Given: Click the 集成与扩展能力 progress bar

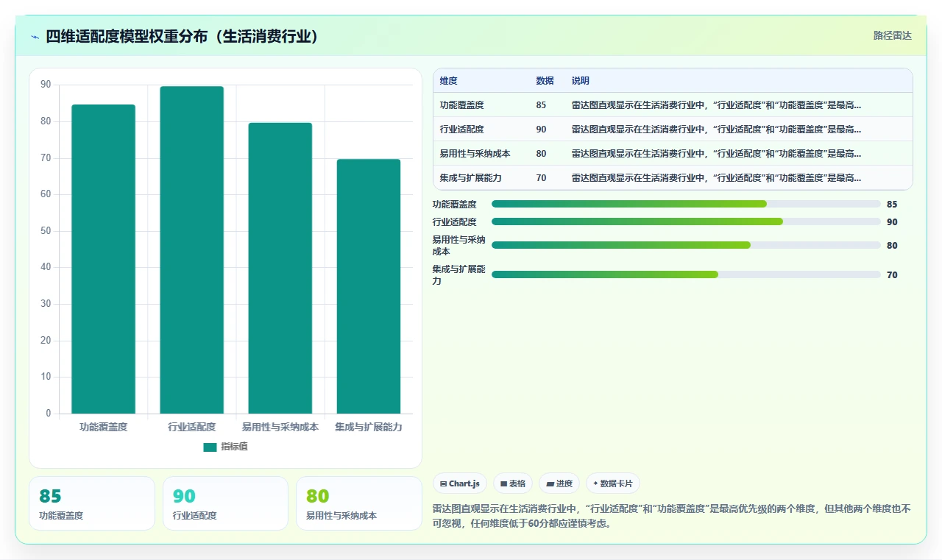Looking at the screenshot, I should (x=686, y=274).
